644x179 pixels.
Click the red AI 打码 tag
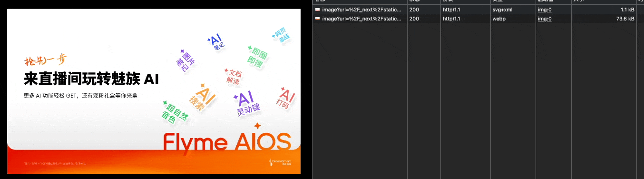286,99
